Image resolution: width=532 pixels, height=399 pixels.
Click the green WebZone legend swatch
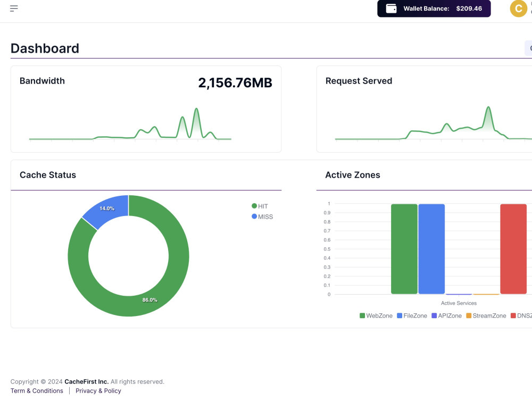pyautogui.click(x=362, y=315)
